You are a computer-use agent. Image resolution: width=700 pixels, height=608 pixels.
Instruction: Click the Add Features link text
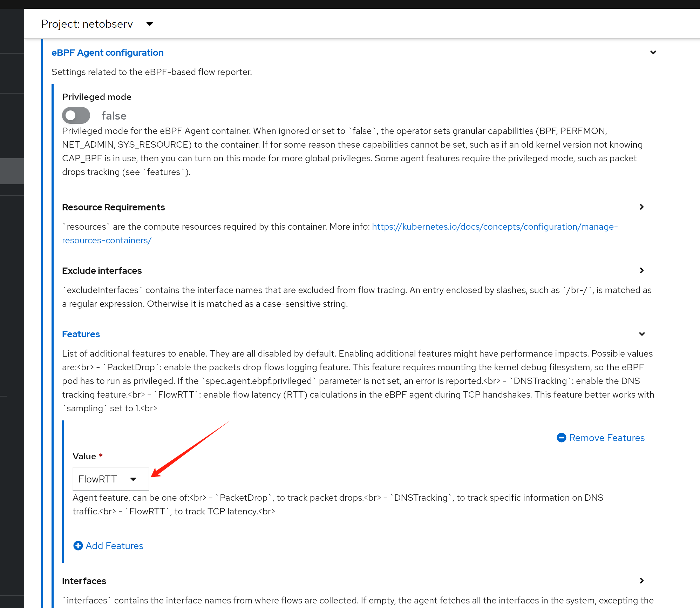114,546
